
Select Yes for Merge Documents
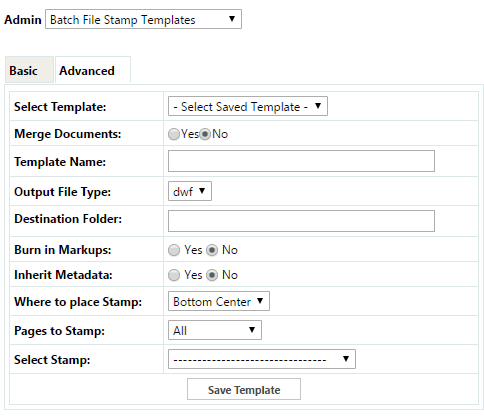tap(174, 134)
